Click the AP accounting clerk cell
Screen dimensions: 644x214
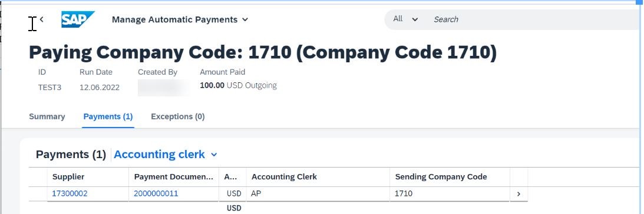click(x=318, y=194)
